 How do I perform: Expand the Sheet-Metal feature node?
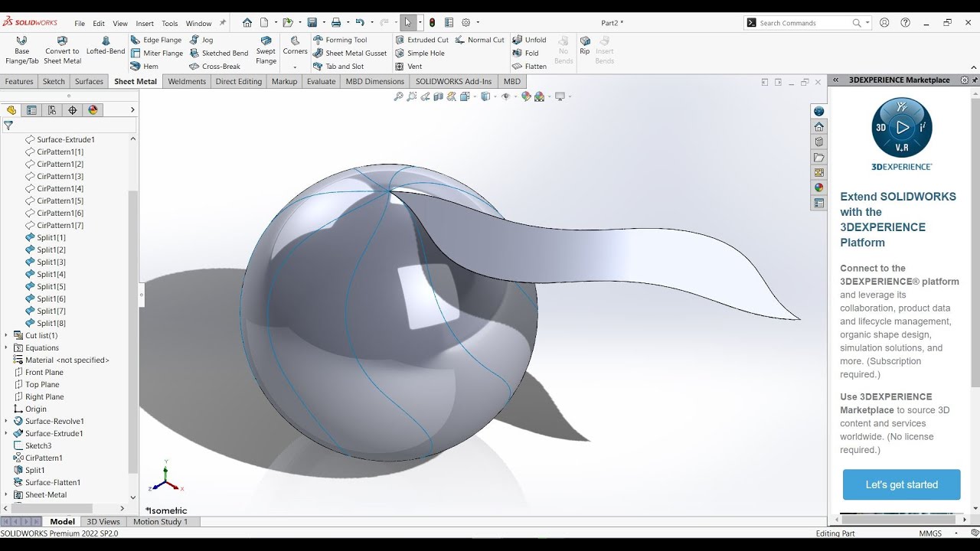tap(6, 494)
